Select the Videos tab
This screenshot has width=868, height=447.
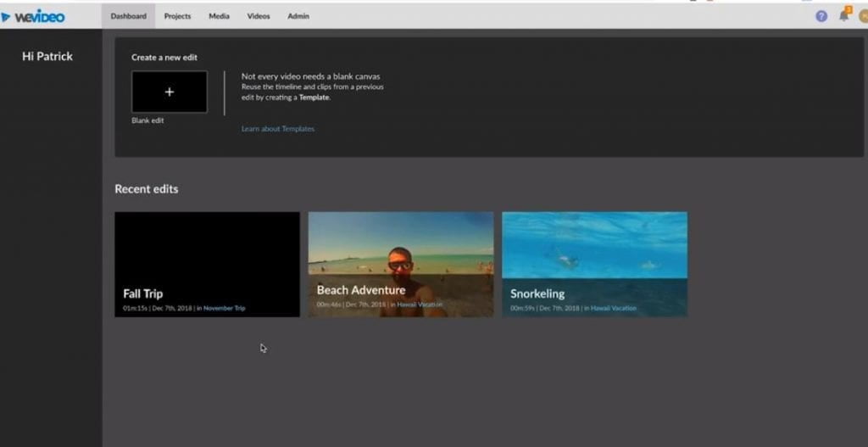pos(259,16)
